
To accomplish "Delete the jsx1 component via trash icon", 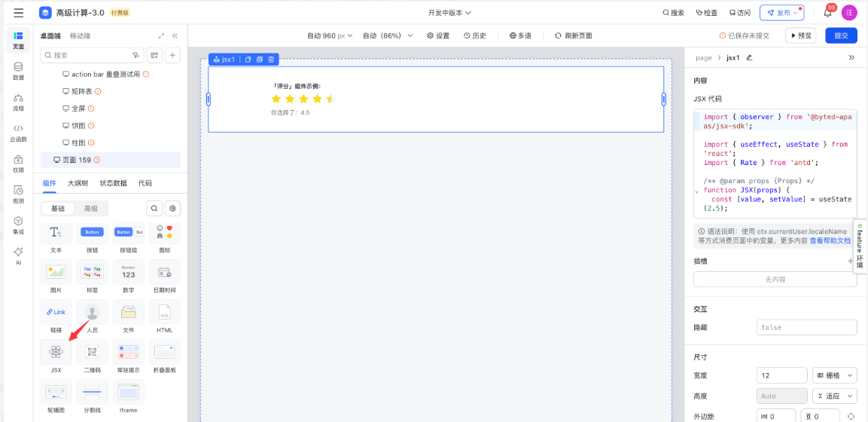I will 271,60.
